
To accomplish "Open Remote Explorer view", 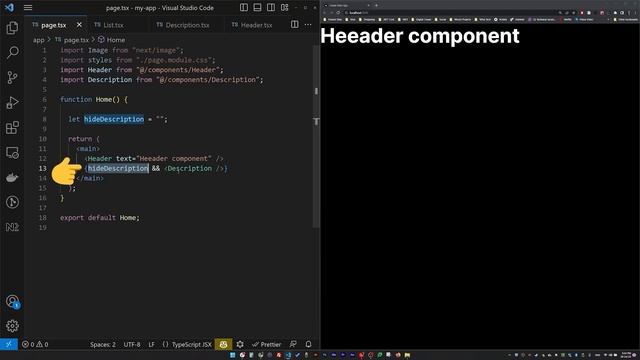I will pyautogui.click(x=12, y=153).
